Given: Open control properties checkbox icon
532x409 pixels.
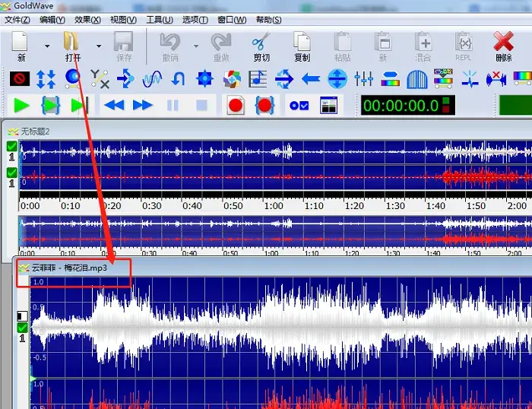Looking at the screenshot, I should tap(299, 106).
